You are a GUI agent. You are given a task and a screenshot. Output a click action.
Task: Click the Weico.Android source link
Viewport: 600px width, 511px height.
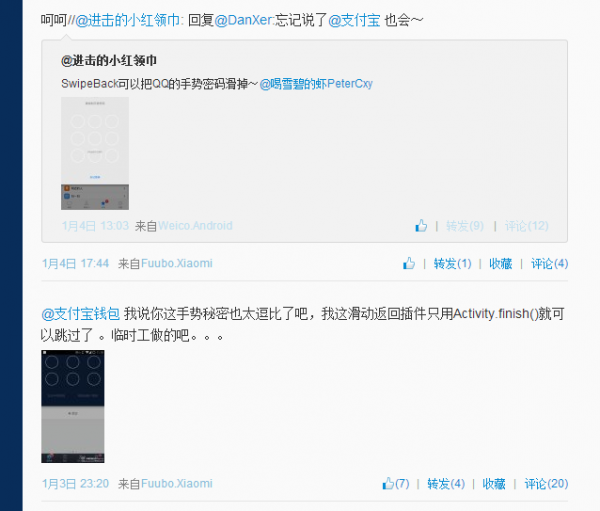(195, 225)
